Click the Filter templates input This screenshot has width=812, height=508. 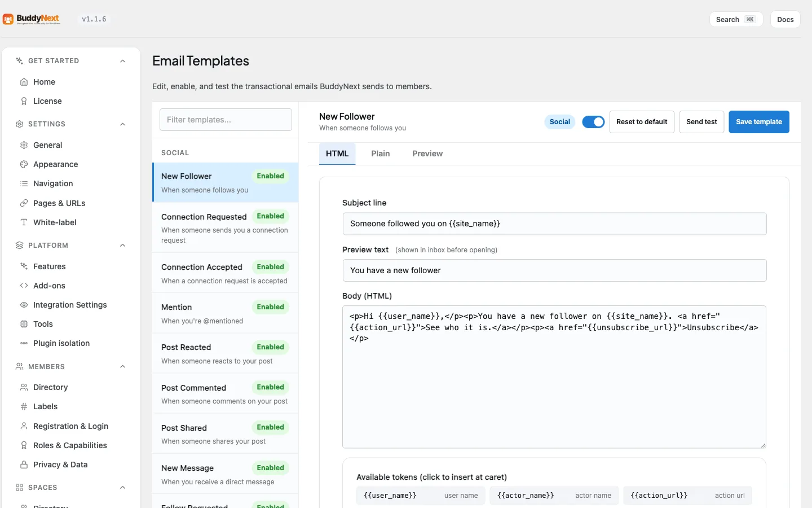[226, 120]
